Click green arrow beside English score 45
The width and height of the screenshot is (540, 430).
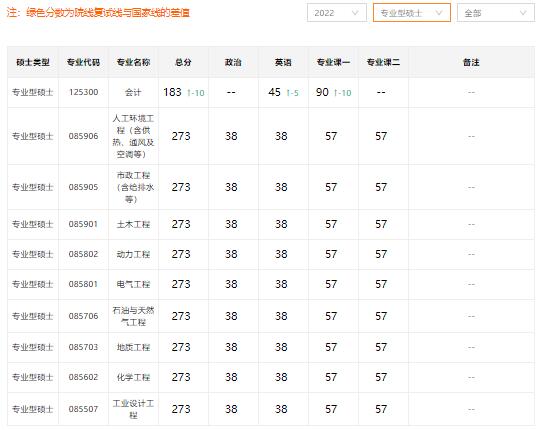[288, 93]
